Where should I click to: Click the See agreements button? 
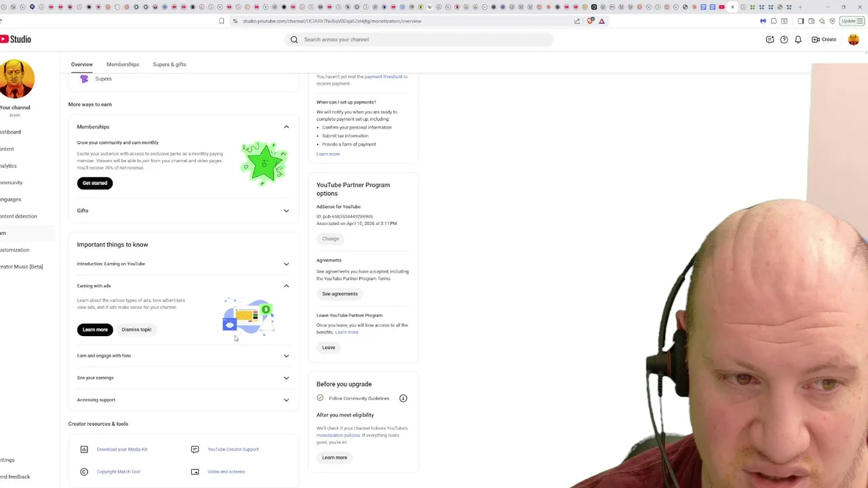point(340,294)
